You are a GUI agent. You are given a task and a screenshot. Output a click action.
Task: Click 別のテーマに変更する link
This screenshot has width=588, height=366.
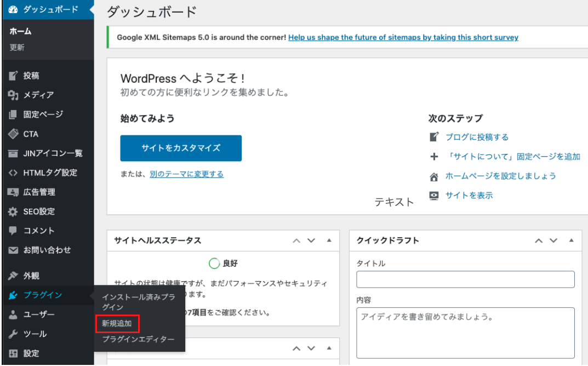[x=187, y=174]
